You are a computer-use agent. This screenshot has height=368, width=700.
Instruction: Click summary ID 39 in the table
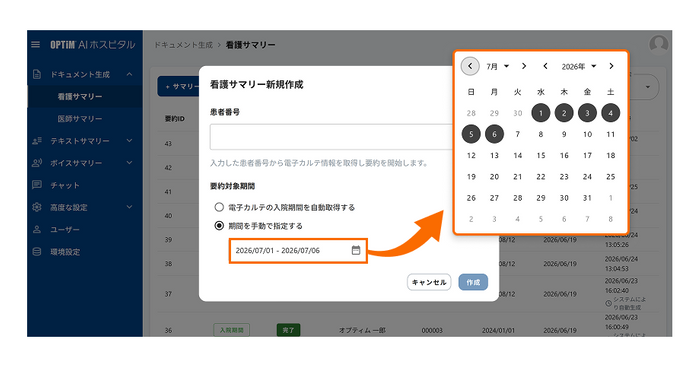coord(168,240)
